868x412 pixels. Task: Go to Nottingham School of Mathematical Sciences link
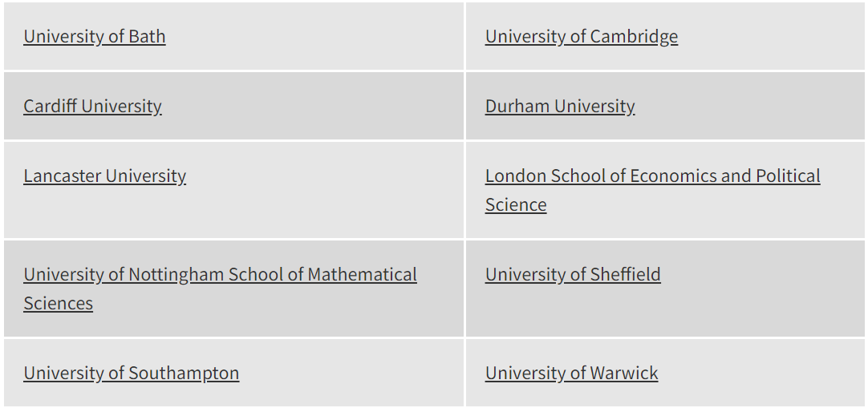(x=220, y=275)
